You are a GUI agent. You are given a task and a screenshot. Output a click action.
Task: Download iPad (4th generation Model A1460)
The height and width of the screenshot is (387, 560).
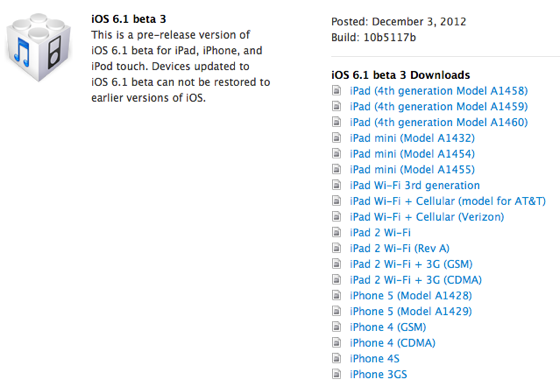point(439,122)
